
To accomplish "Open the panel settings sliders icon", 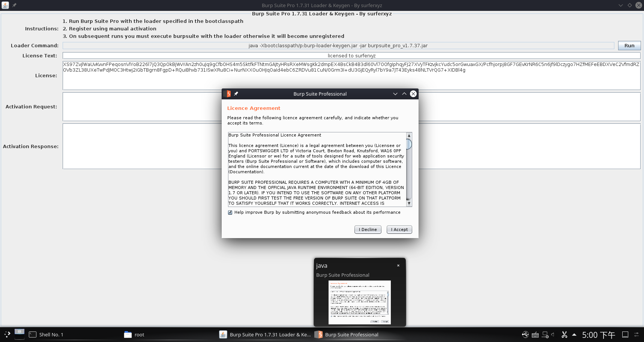I will click(636, 334).
